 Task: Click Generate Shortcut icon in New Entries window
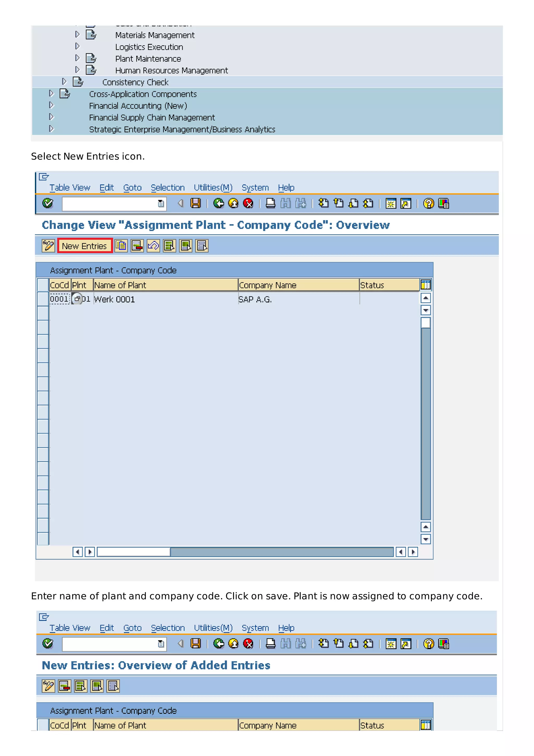[406, 643]
